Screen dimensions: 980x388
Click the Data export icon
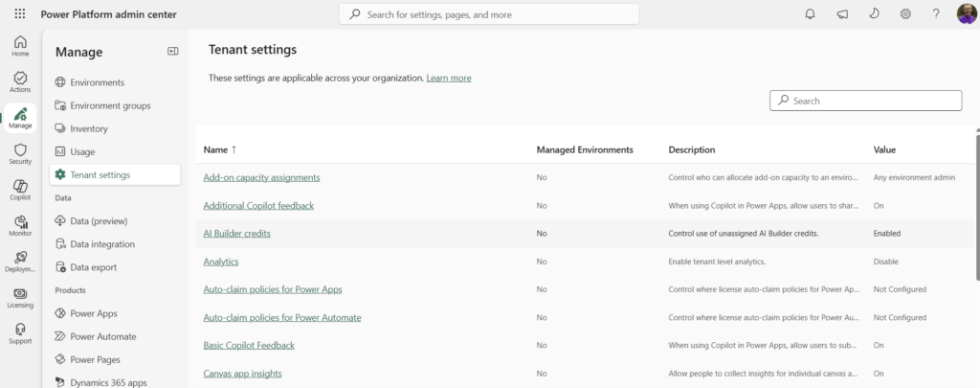pyautogui.click(x=60, y=267)
